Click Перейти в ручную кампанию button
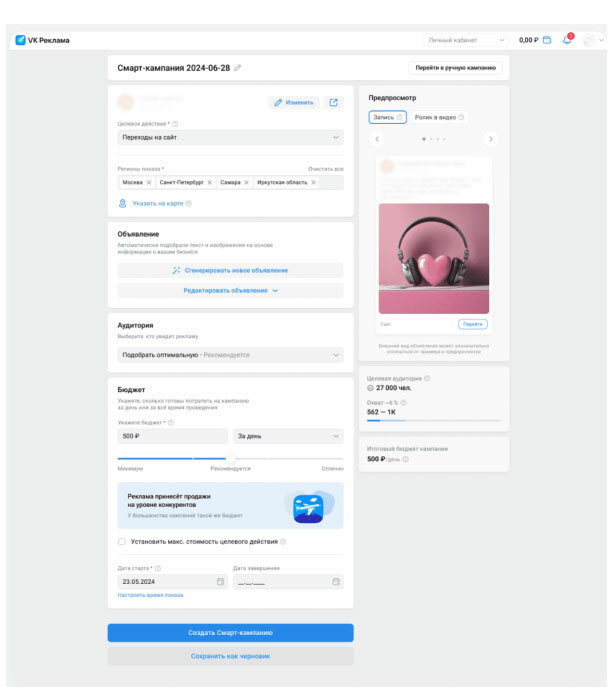This screenshot has height=687, width=615. pos(456,68)
